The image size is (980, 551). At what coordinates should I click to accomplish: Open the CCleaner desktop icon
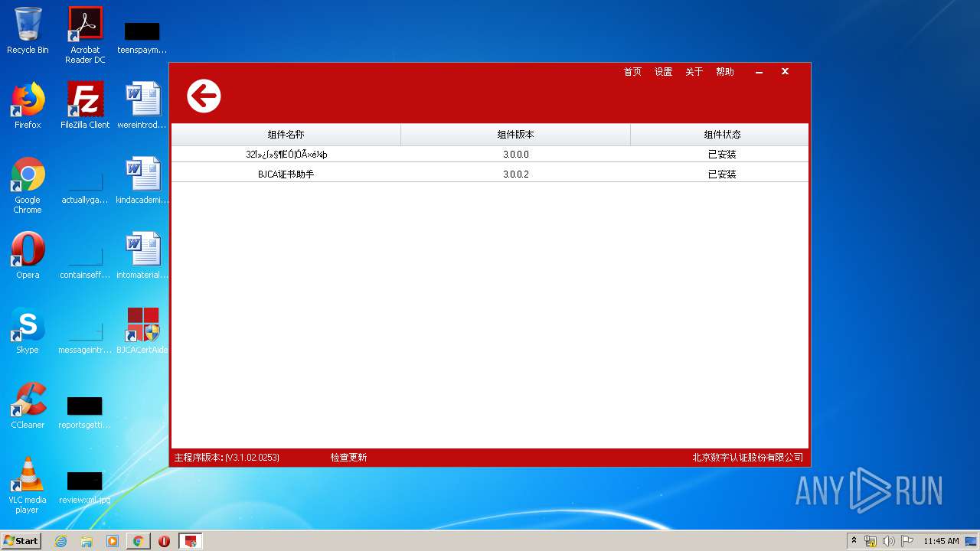click(x=28, y=406)
